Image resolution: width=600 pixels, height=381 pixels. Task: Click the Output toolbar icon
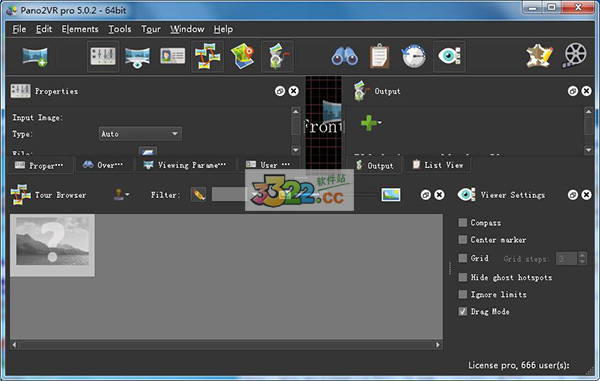click(277, 57)
